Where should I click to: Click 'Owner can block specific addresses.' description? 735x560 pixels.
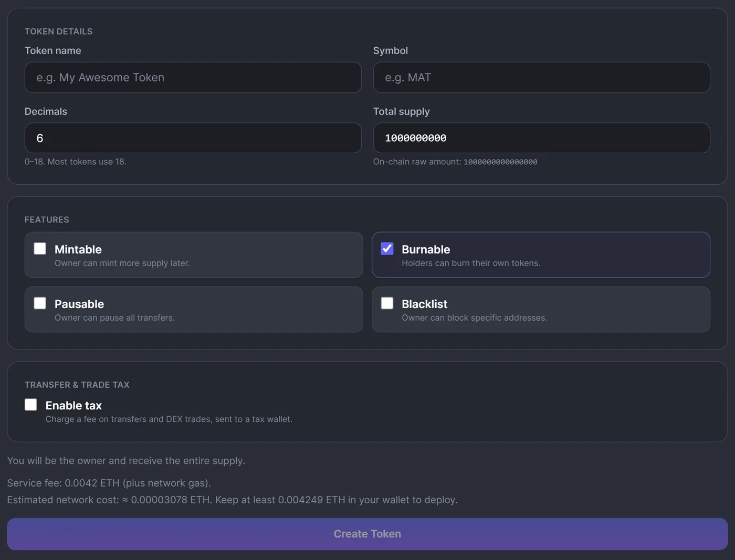[x=475, y=318]
